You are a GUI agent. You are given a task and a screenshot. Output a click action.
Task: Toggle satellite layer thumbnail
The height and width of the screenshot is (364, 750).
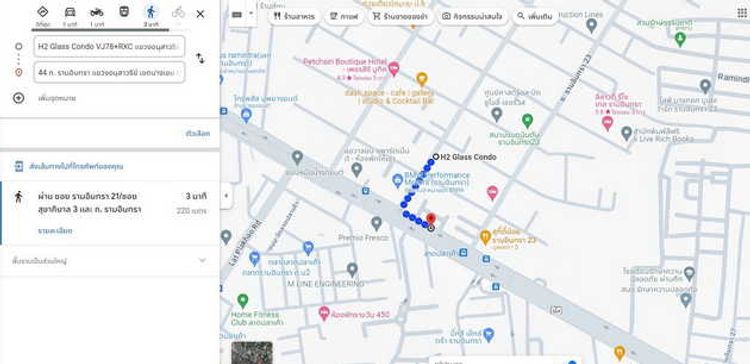(x=252, y=353)
